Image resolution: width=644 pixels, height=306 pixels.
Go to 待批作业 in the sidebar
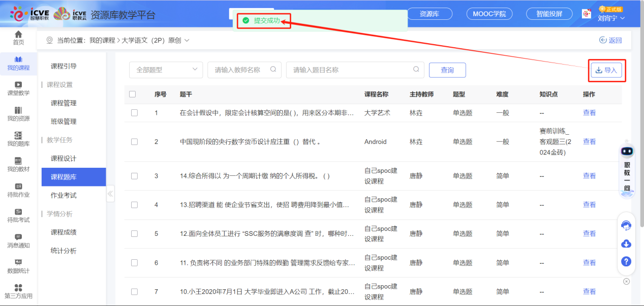18,190
